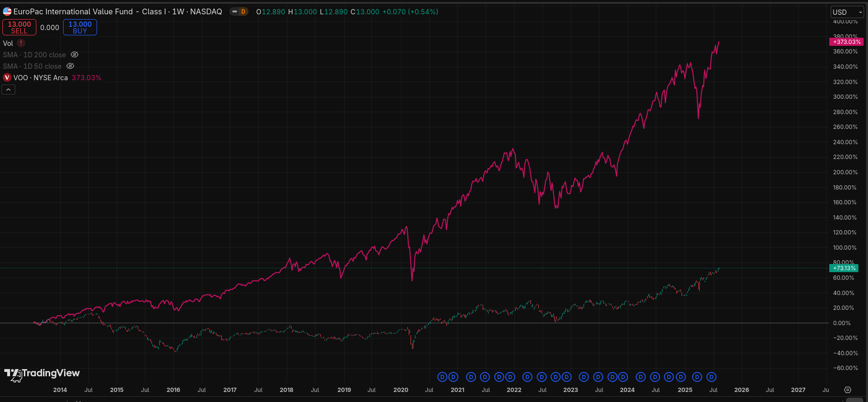Click the latest dividend marker above Jul 2025
This screenshot has height=402, width=868.
coord(712,377)
